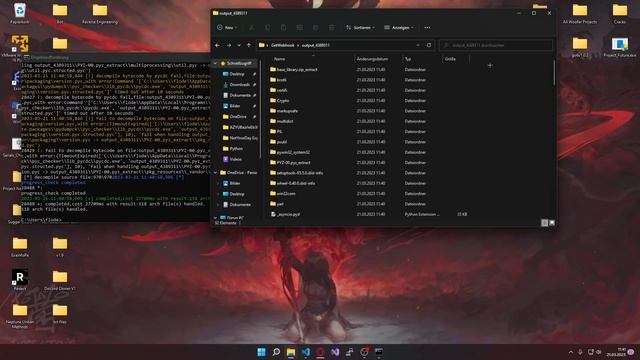The height and width of the screenshot is (360, 640).
Task: Open the three-dots more options menu in Explorer
Action: click(x=427, y=27)
